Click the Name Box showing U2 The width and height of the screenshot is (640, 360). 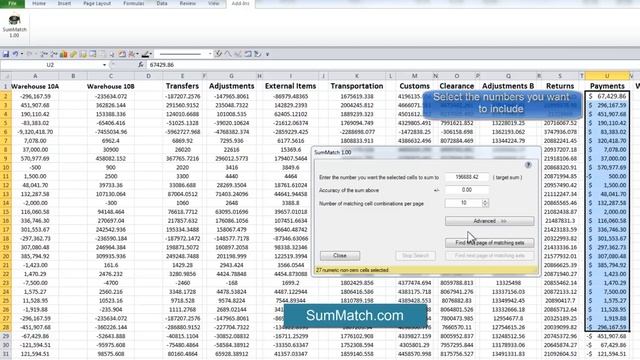(51, 65)
